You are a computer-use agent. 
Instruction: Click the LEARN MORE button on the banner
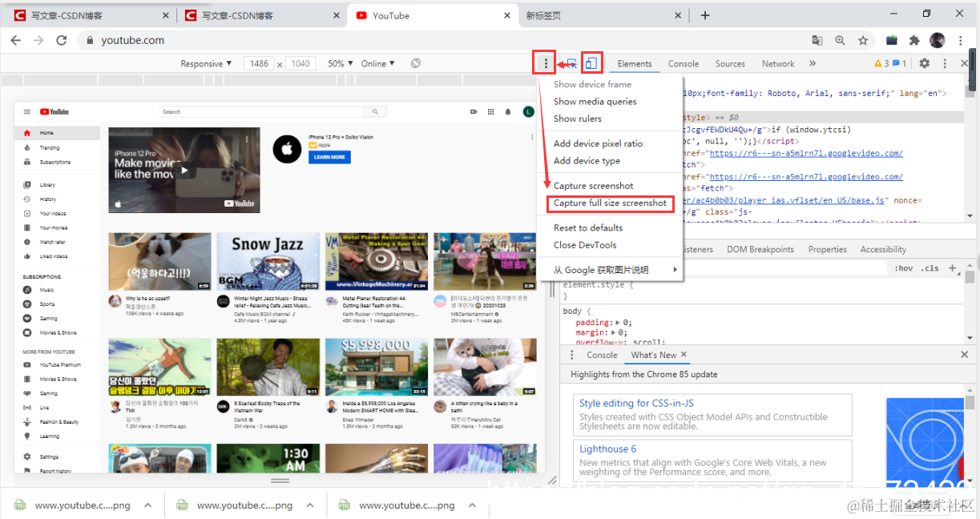(x=328, y=157)
